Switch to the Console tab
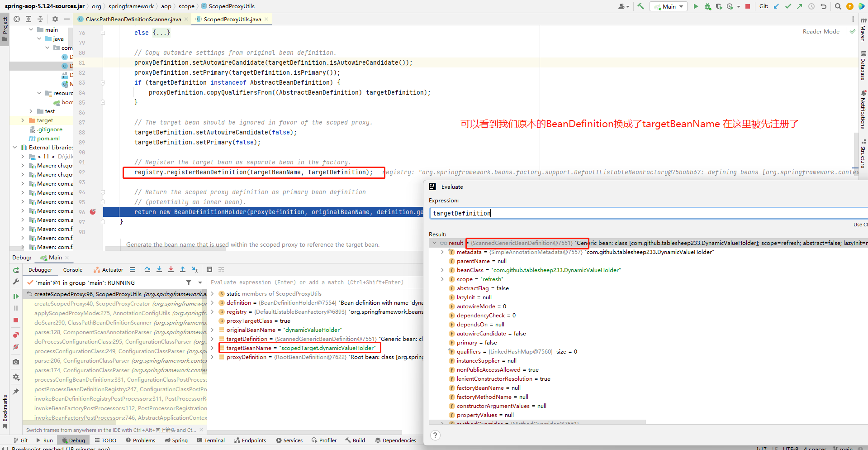This screenshot has height=450, width=868. [73, 270]
